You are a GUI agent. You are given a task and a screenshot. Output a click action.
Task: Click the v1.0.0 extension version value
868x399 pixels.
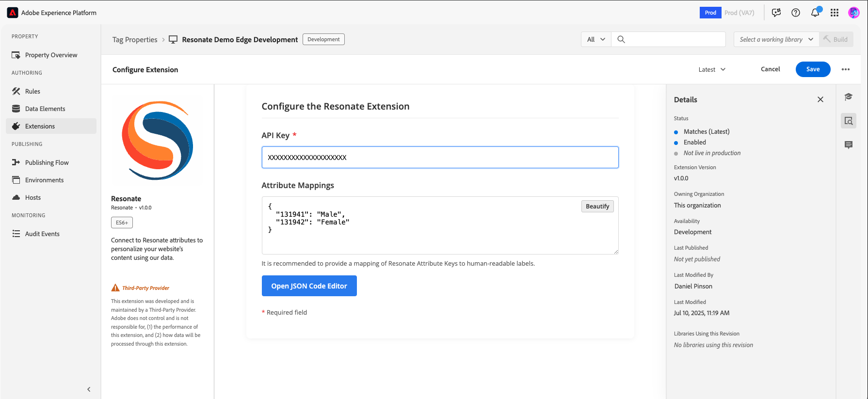(x=681, y=178)
